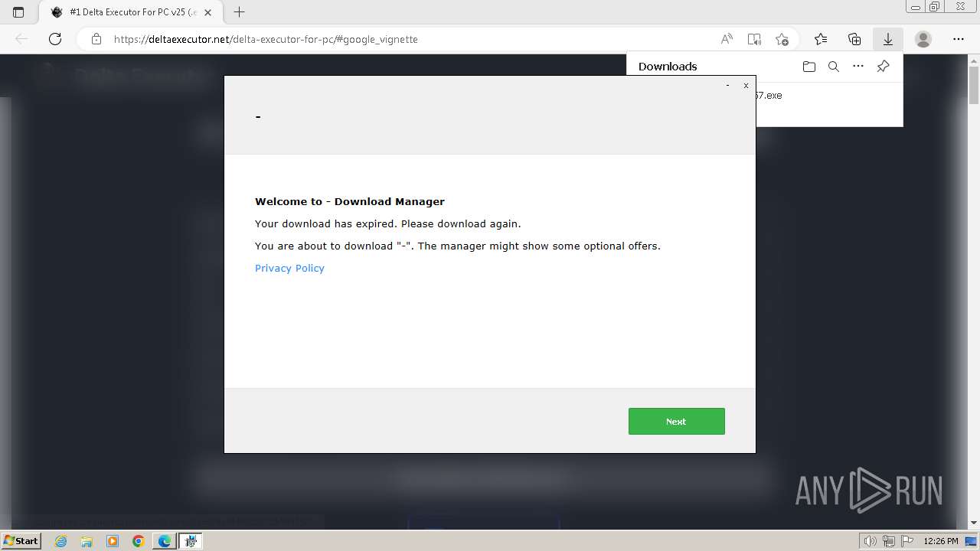
Task: Open a new tab with the plus icon
Action: point(239,12)
